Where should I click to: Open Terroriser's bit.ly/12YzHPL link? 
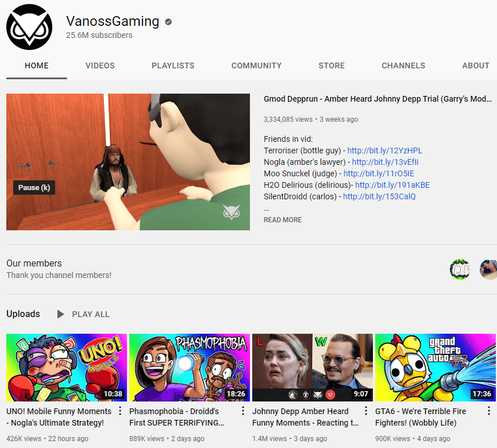[385, 150]
